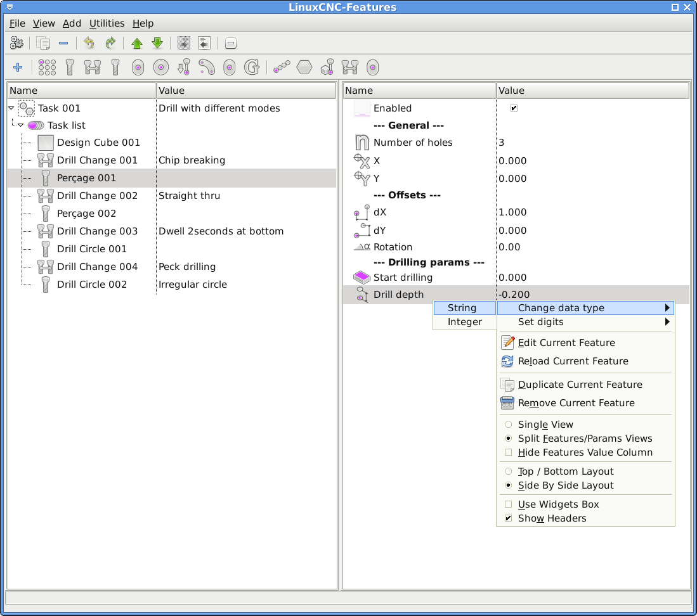This screenshot has height=616, width=697.
Task: Collapse the Task list tree node
Action: (x=20, y=125)
